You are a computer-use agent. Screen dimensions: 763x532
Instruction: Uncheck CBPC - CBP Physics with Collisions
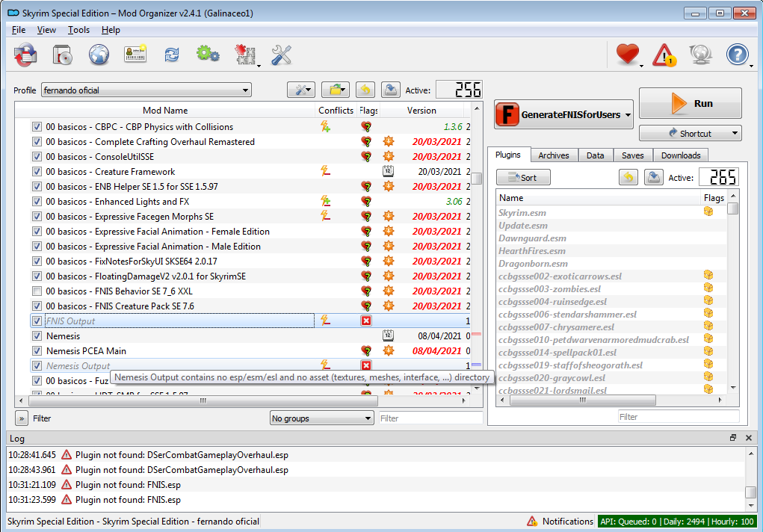click(37, 127)
